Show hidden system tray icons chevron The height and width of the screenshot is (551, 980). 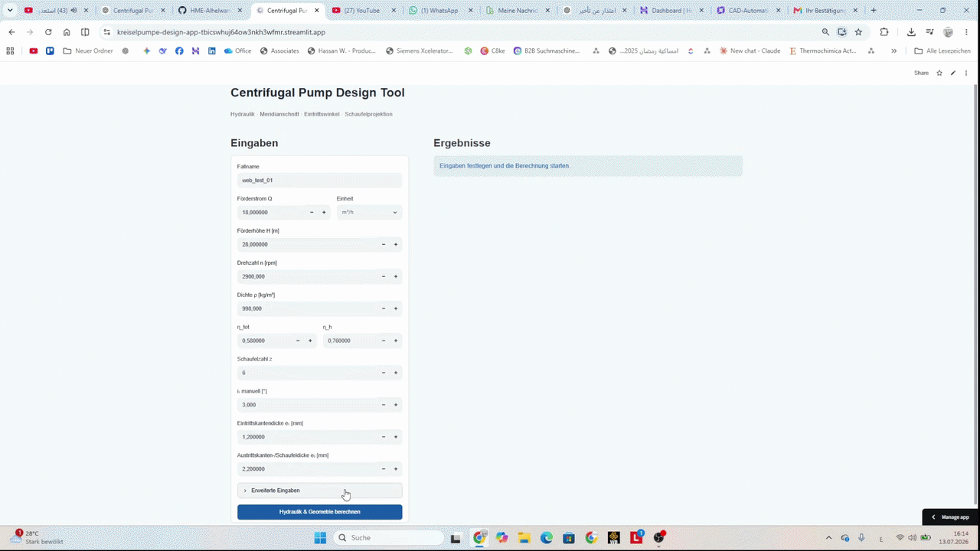pyautogui.click(x=828, y=538)
